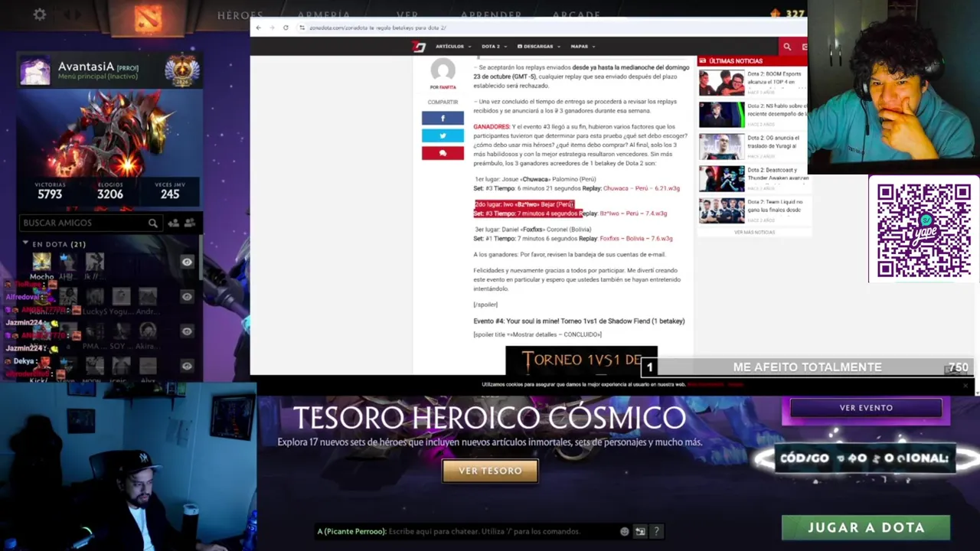
Task: Expand the DOTA 2 site menu
Action: (493, 47)
